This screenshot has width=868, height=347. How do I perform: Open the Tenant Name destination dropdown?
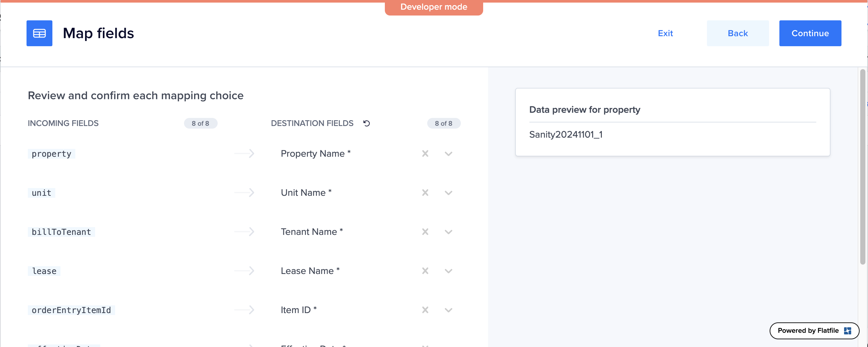[448, 232]
